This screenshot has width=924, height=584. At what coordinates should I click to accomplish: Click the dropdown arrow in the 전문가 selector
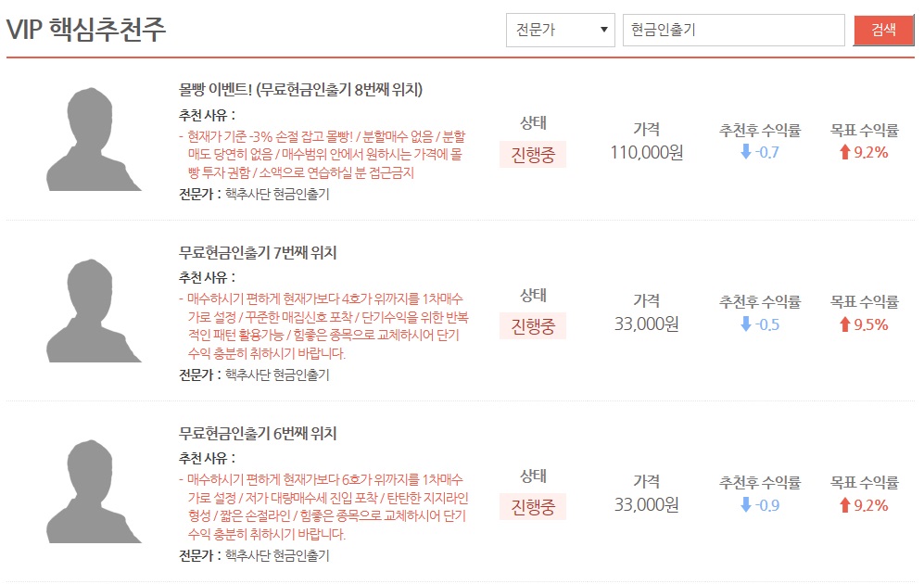(603, 30)
